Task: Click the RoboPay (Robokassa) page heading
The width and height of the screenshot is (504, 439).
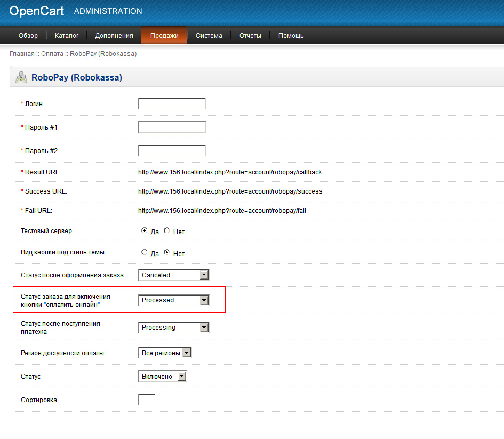Action: pyautogui.click(x=76, y=77)
